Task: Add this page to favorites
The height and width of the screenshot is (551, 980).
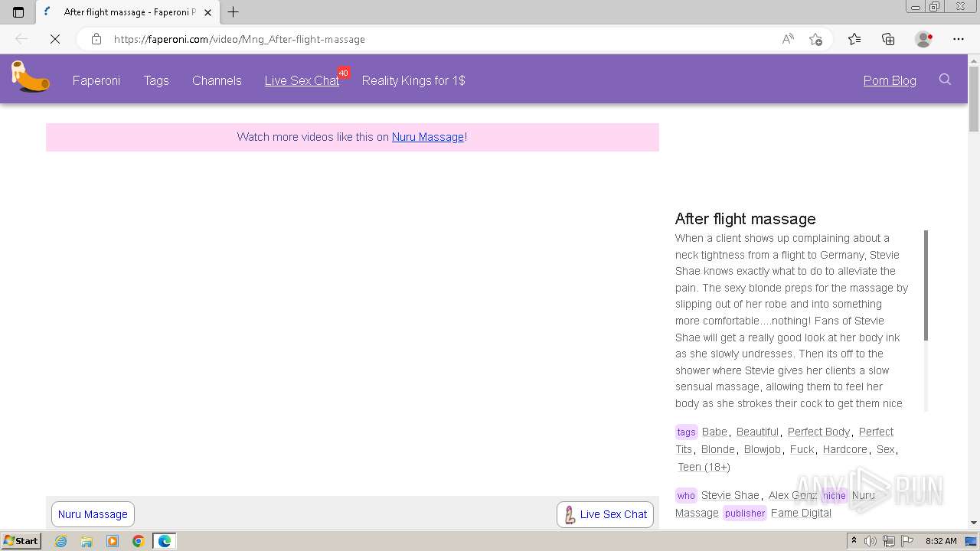Action: [815, 39]
